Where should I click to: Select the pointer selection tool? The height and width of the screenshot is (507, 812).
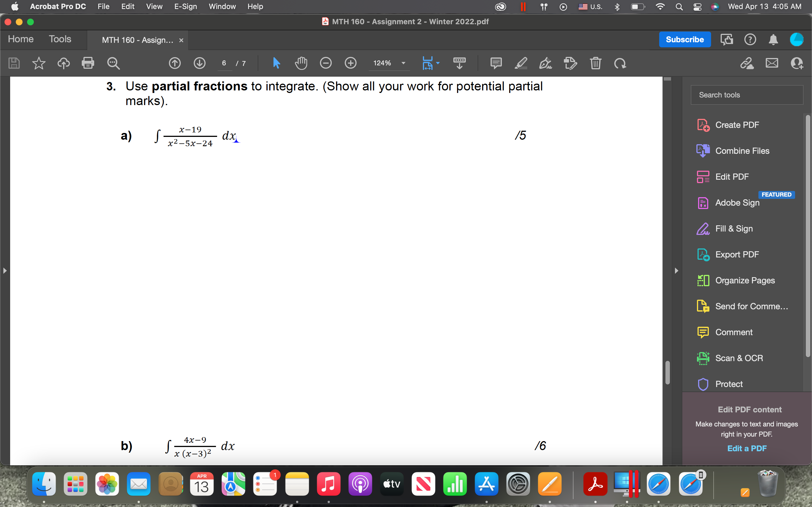click(277, 63)
